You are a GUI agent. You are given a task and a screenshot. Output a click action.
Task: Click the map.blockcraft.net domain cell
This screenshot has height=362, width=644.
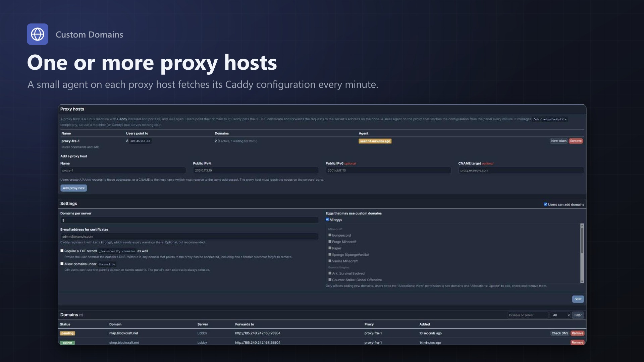click(x=123, y=333)
